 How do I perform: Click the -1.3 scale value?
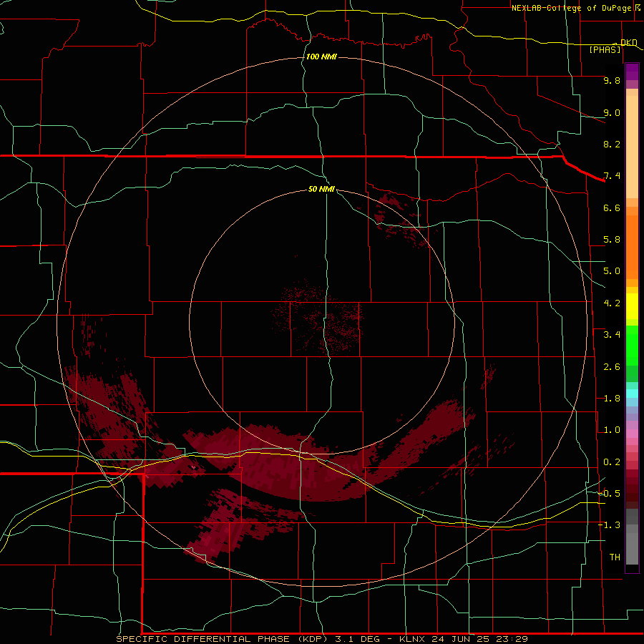(x=609, y=525)
